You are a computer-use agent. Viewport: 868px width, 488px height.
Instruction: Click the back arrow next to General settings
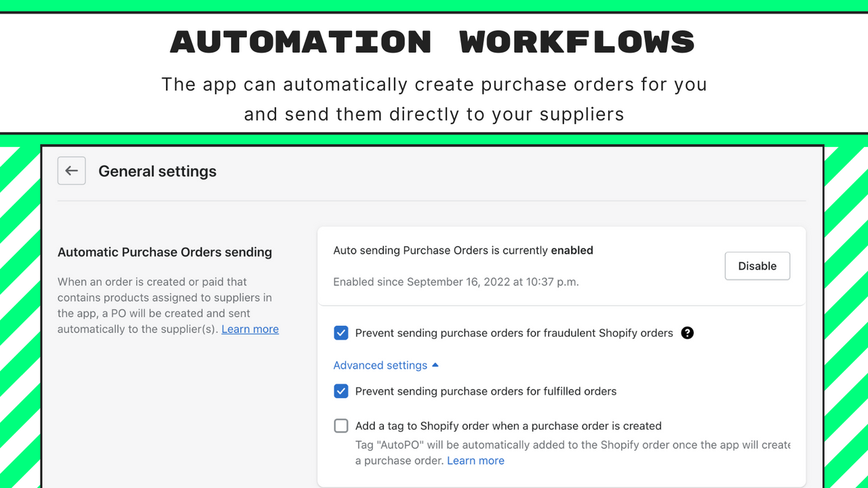point(71,171)
